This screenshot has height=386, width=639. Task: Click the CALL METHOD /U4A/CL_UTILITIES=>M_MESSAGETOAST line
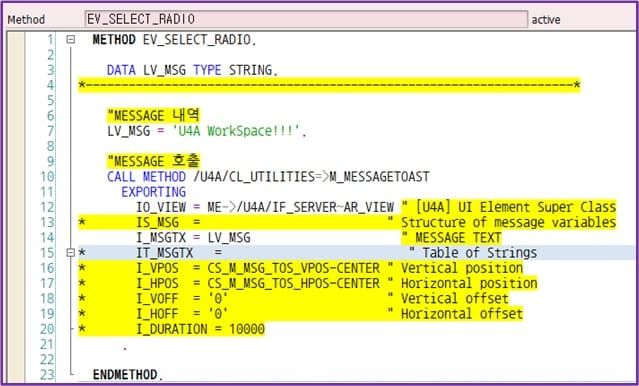coord(268,177)
